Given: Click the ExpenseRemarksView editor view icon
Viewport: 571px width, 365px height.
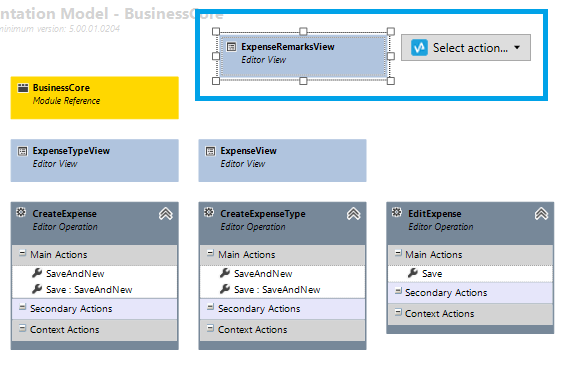Looking at the screenshot, I should point(232,47).
